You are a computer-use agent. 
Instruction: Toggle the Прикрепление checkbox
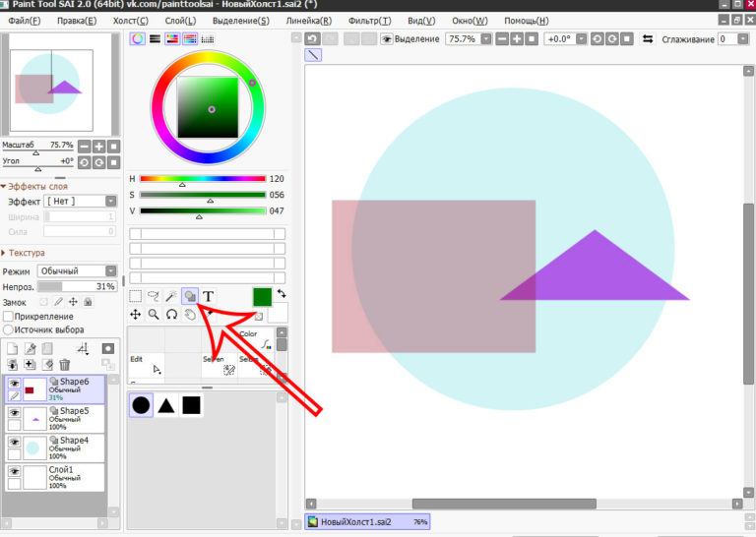click(x=9, y=317)
